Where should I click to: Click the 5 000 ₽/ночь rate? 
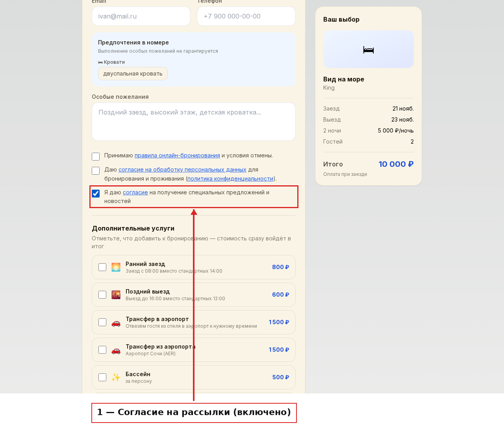pos(396,131)
